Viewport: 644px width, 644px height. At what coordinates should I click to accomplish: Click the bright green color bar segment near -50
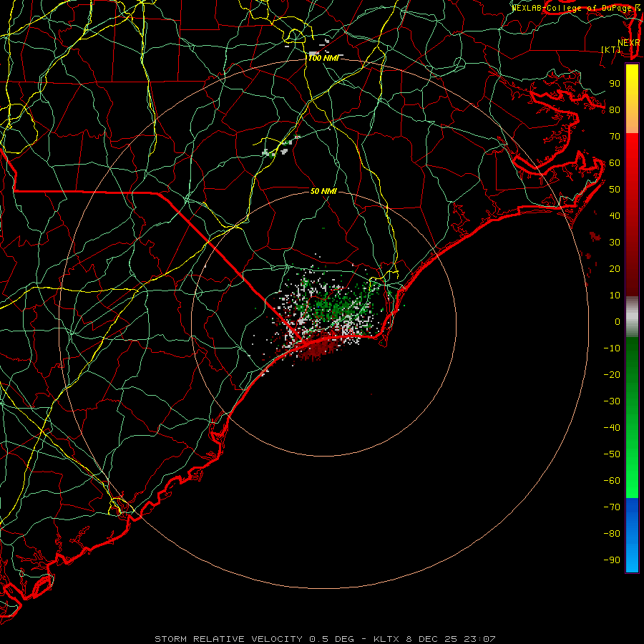click(632, 454)
